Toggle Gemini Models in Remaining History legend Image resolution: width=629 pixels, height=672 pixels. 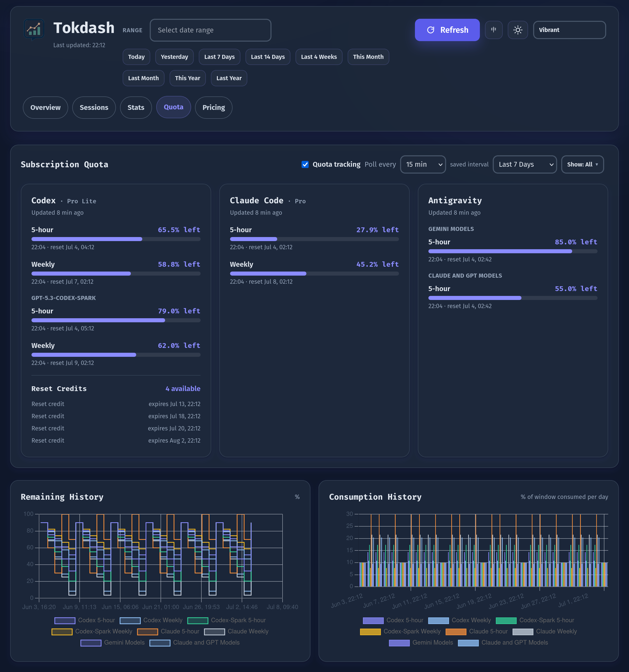(113, 643)
